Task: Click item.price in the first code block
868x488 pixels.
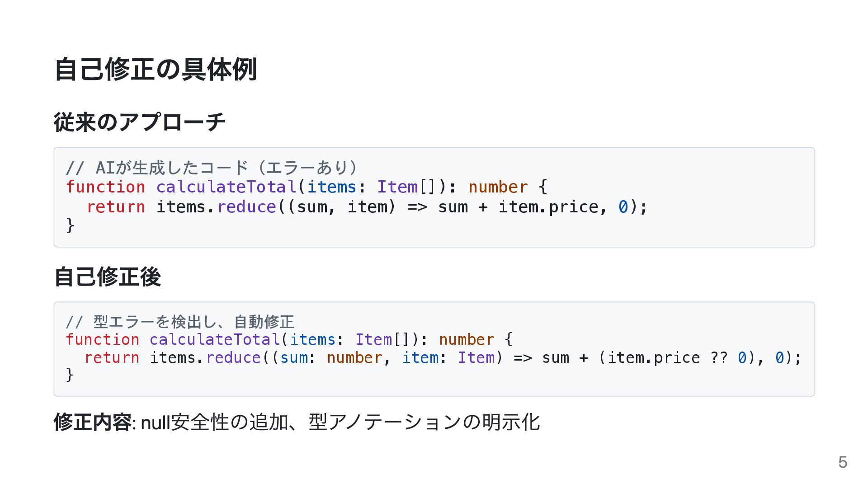Action: pos(548,206)
